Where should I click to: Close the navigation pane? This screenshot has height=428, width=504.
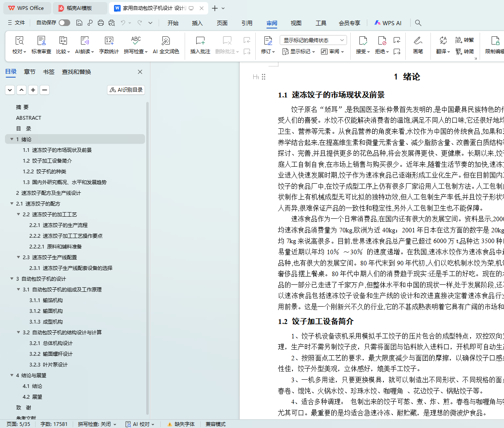coord(140,72)
